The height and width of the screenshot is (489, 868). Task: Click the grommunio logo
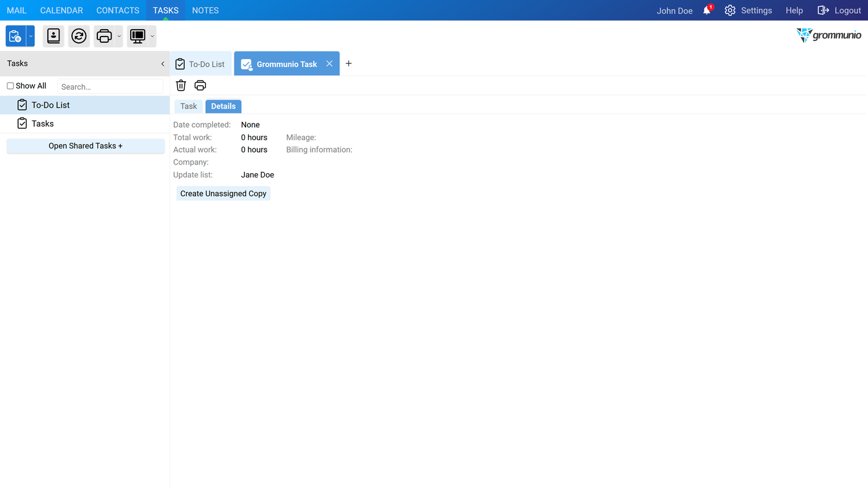point(829,35)
